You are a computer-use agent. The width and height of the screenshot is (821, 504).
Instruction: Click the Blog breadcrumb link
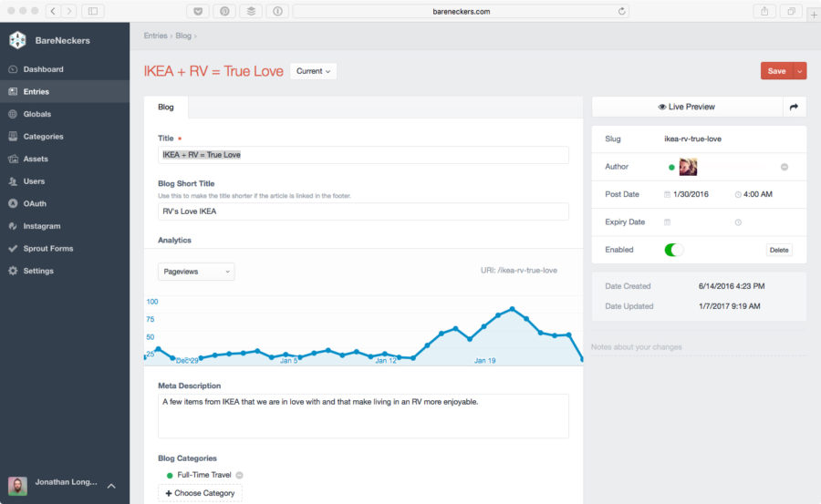pyautogui.click(x=183, y=36)
